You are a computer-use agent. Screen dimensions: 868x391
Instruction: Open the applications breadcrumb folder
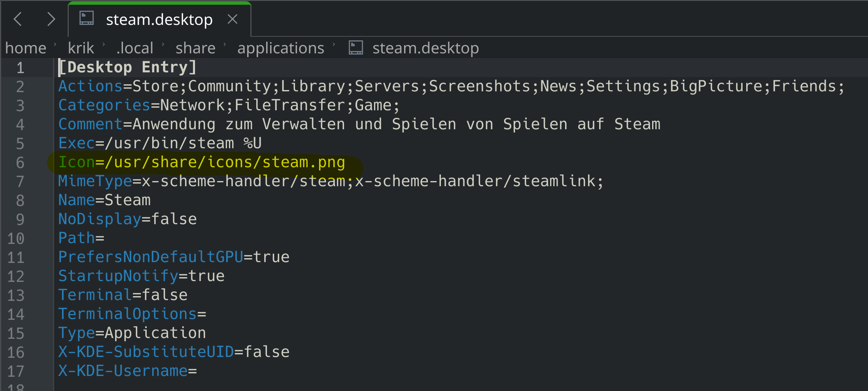click(x=280, y=48)
